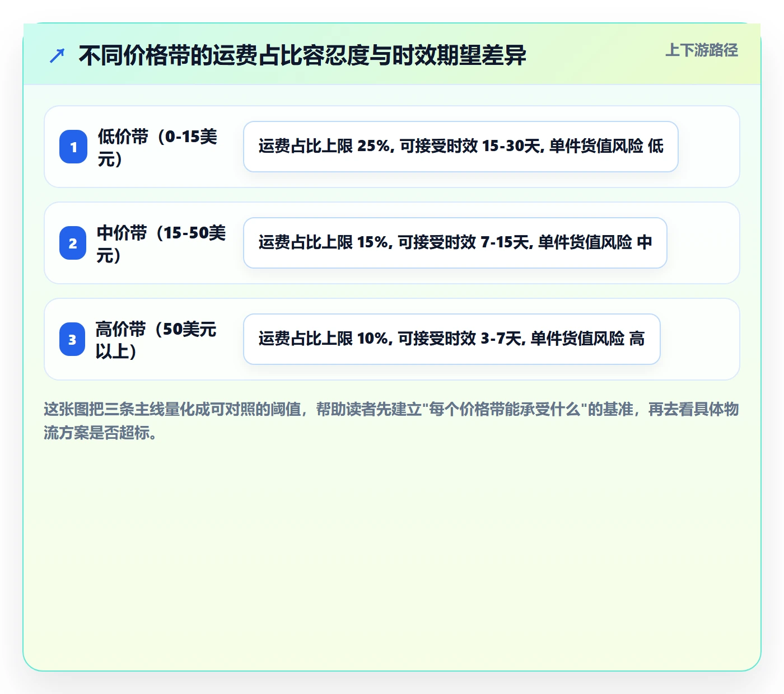Select the 低价带（0-15美元）label
Viewport: 784px width, 694px height.
(157, 147)
